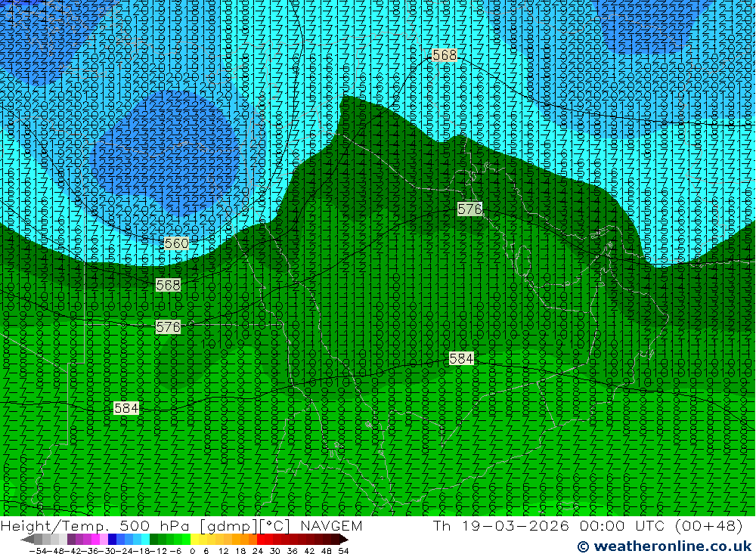The height and width of the screenshot is (554, 756).
Task: Click the '500 hPa' level text
Action: 154,525
